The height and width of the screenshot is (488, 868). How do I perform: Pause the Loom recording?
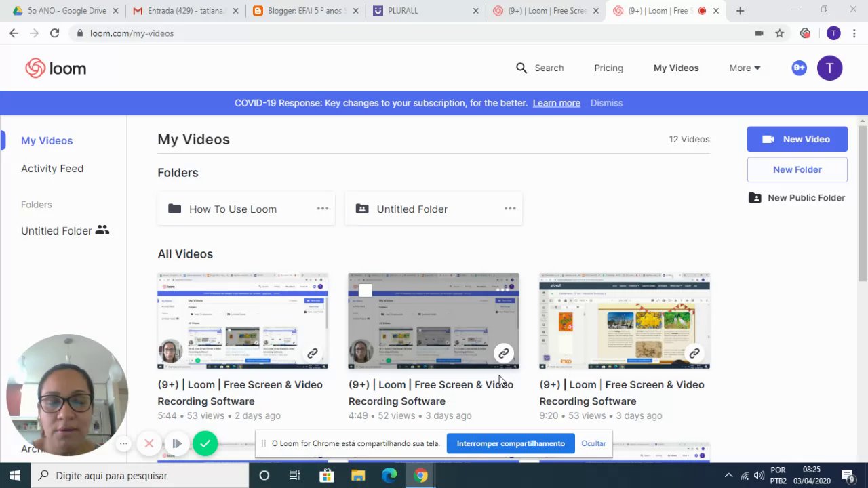(x=176, y=443)
